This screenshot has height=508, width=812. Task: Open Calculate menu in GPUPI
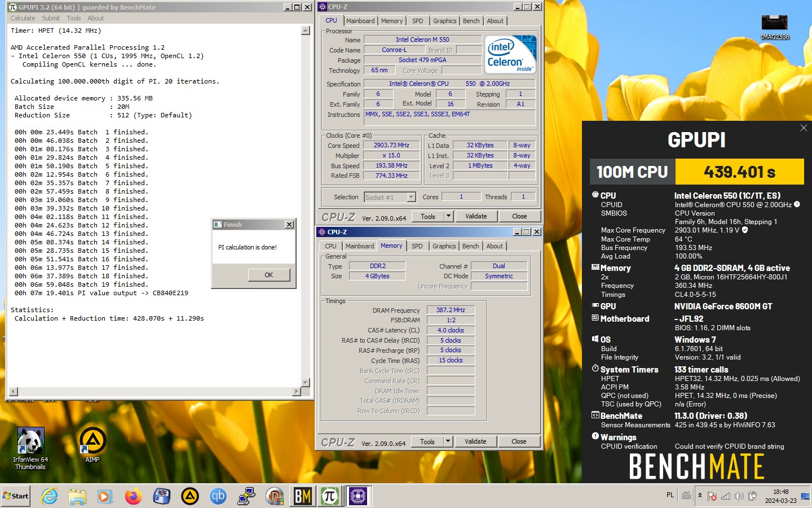tap(23, 18)
